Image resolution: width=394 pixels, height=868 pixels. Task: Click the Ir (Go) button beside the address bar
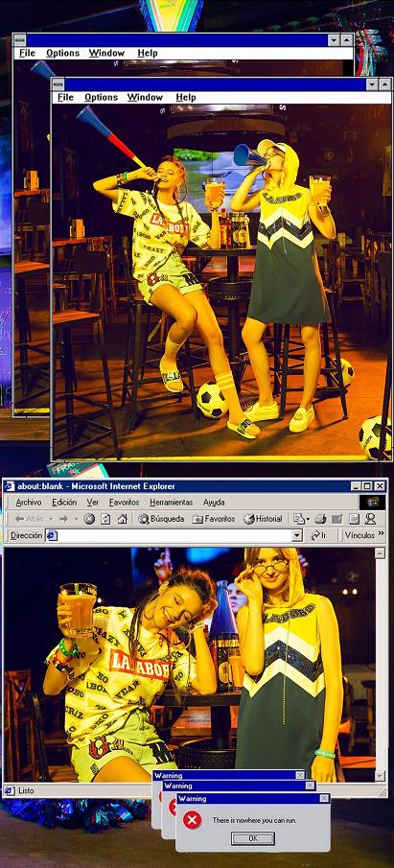[318, 535]
